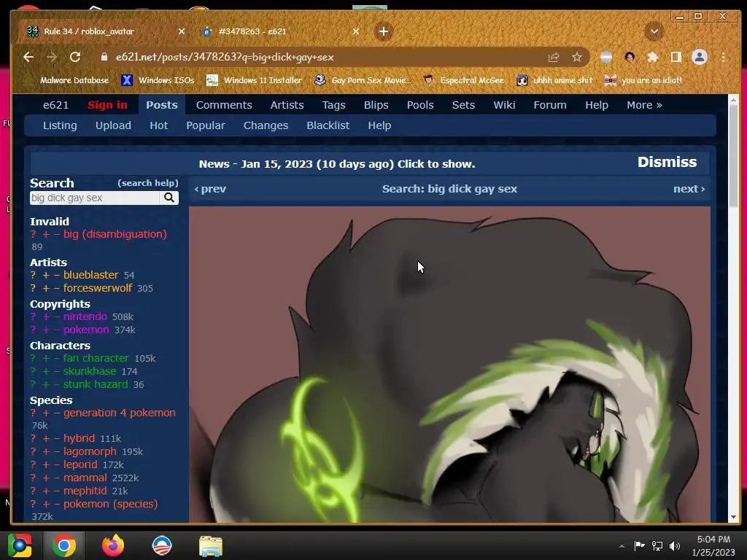747x560 pixels.
Task: Click the page scrollbar up arrow
Action: pyautogui.click(x=733, y=100)
